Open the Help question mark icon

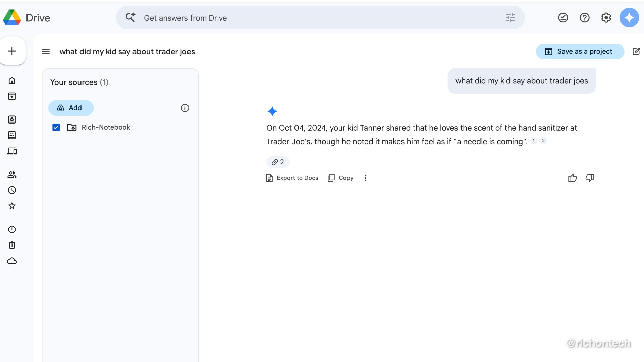coord(585,18)
